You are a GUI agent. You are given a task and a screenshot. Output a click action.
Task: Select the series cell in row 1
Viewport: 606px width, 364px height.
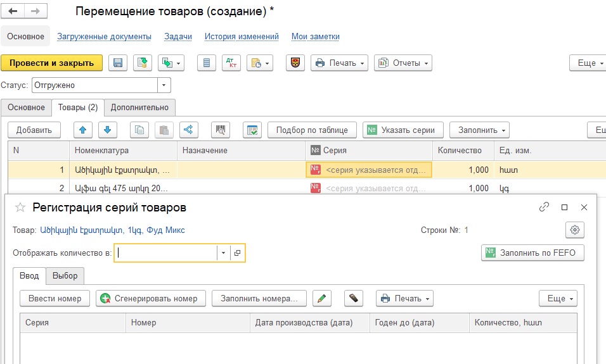[x=369, y=170]
